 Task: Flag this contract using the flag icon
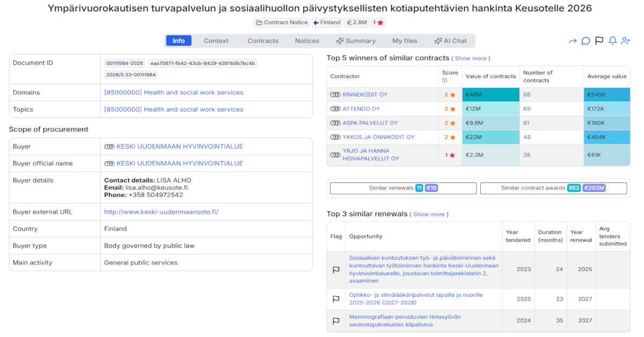[x=598, y=40]
